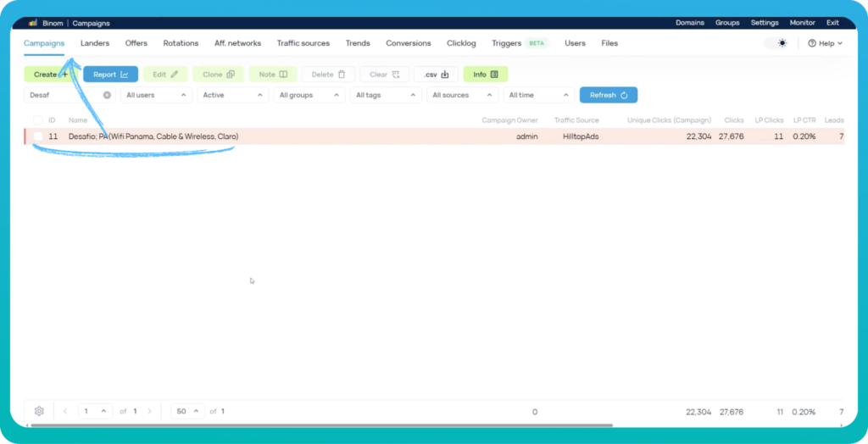868x444 pixels.
Task: Select campaign 11 checkbox
Action: tap(38, 136)
